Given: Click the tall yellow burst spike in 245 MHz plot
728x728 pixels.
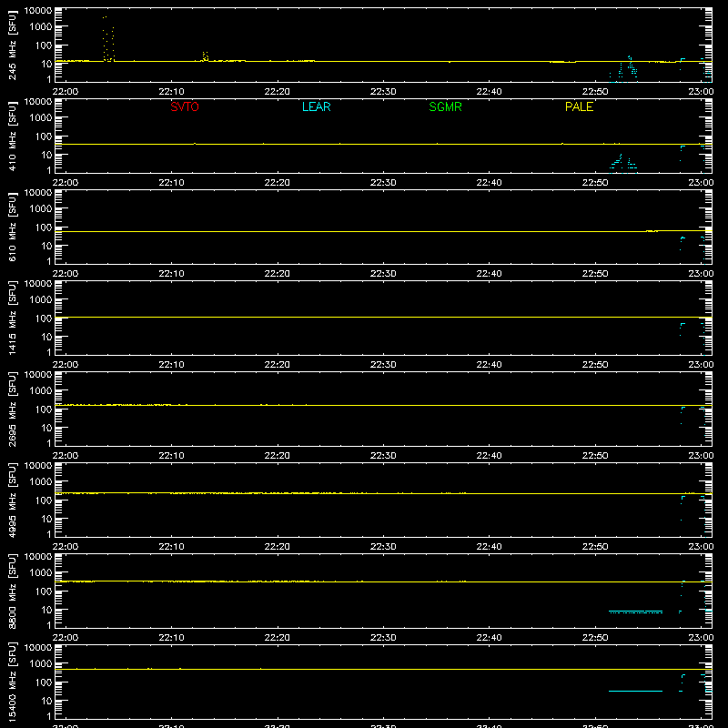Looking at the screenshot, I should 107,39.
